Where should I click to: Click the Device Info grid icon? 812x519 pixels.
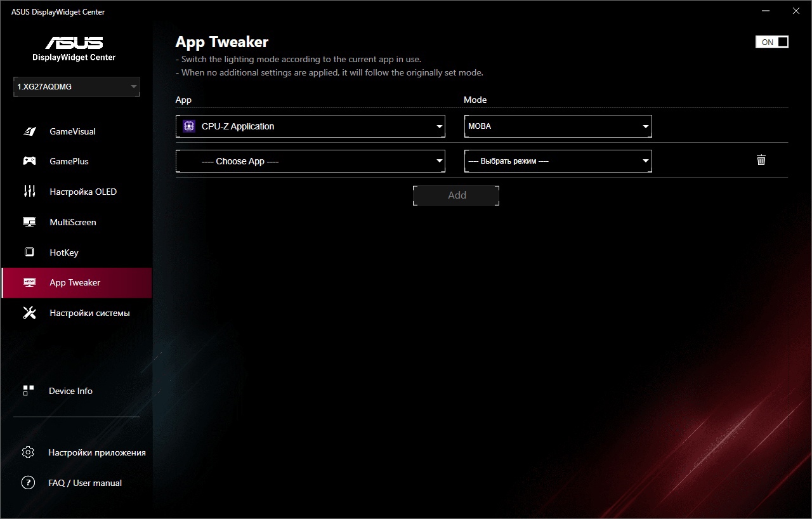28,391
